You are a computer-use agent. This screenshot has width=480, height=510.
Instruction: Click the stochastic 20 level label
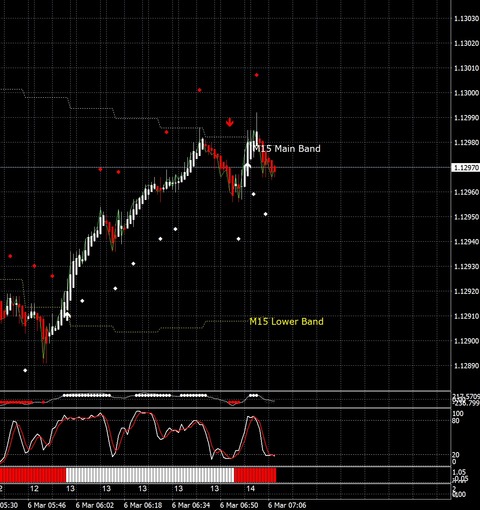point(455,455)
